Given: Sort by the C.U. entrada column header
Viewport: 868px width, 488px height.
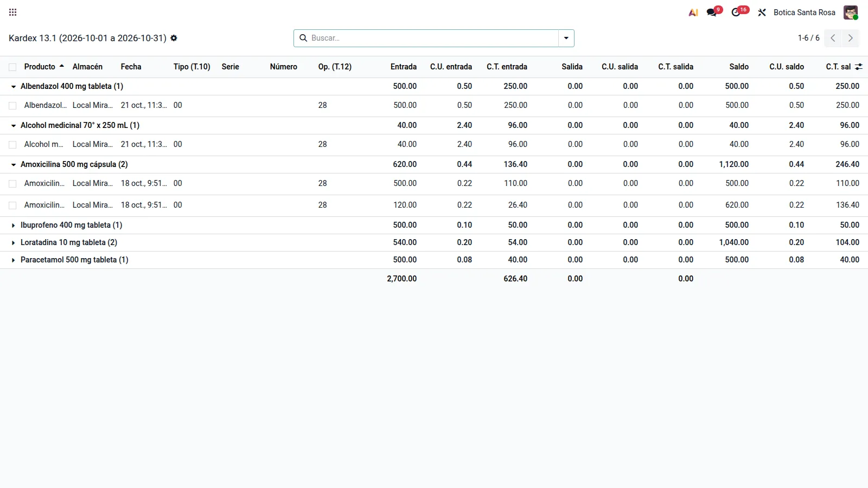Looking at the screenshot, I should point(451,67).
